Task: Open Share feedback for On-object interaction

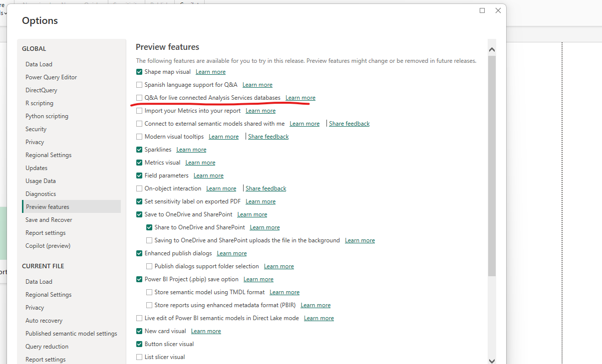Action: [266, 188]
